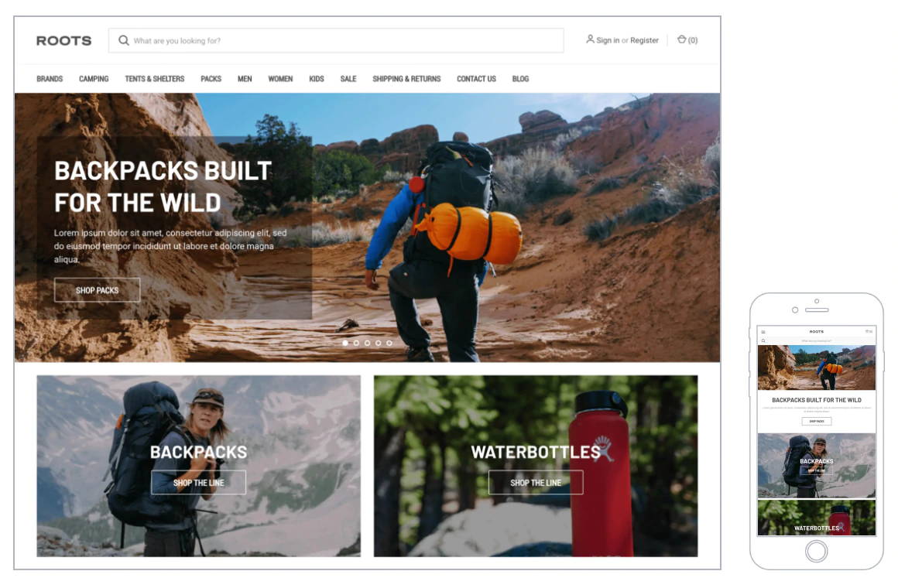
Task: Open the shopping cart icon
Action: (681, 39)
